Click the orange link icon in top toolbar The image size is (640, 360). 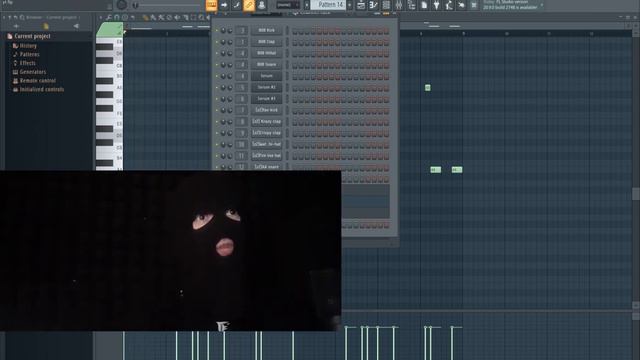[x=249, y=5]
